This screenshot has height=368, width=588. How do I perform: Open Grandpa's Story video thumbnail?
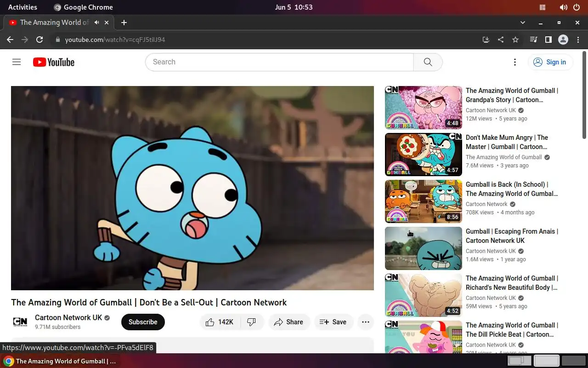(424, 108)
